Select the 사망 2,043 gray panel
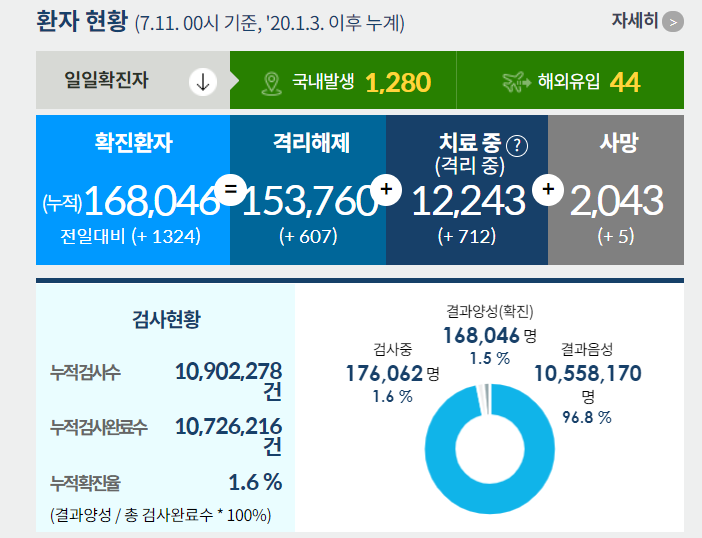 pos(616,190)
